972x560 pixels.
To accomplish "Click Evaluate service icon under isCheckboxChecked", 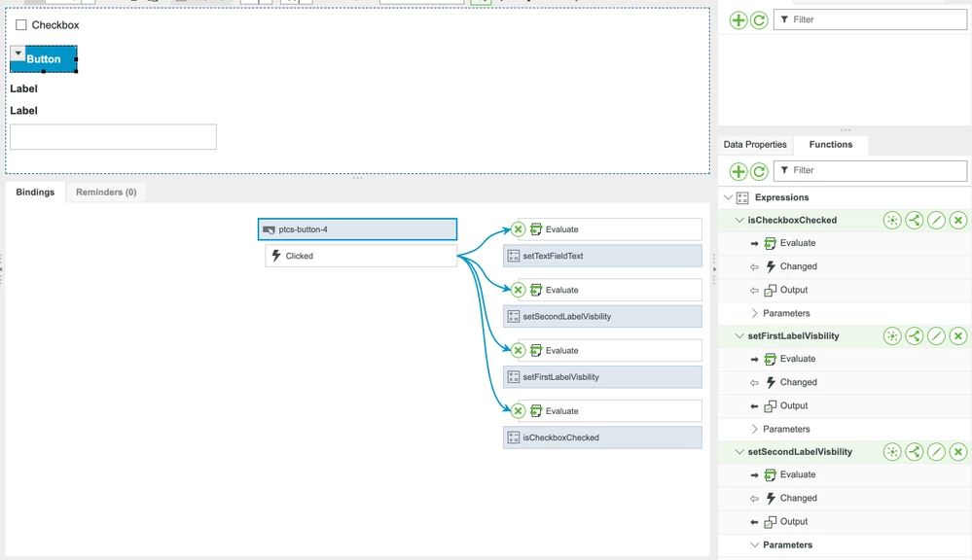I will click(770, 243).
